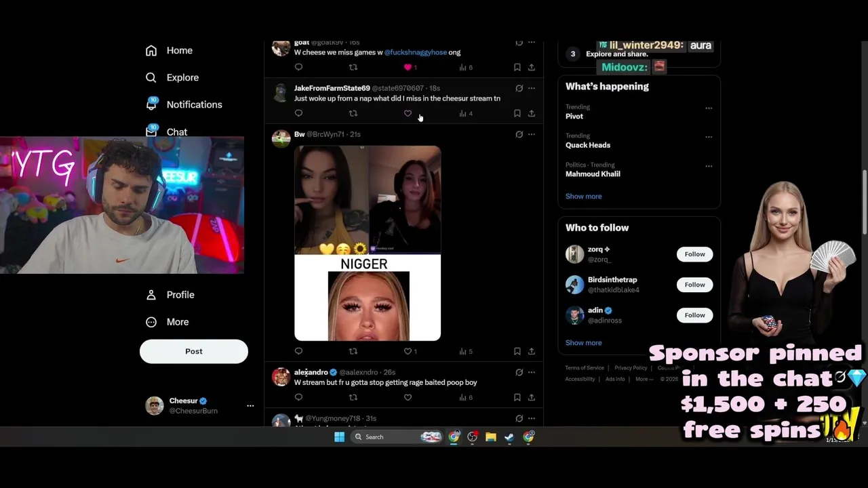The width and height of the screenshot is (868, 488).
Task: Share alexandro's tweet
Action: click(x=532, y=397)
